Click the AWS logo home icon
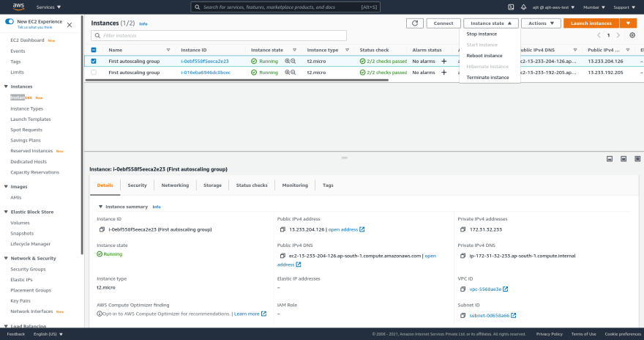 click(18, 7)
